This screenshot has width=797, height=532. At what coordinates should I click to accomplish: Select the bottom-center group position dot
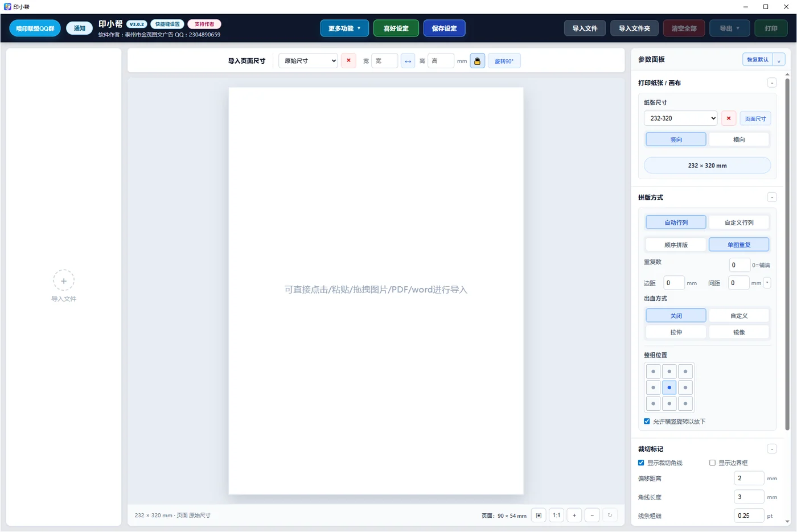click(x=669, y=403)
